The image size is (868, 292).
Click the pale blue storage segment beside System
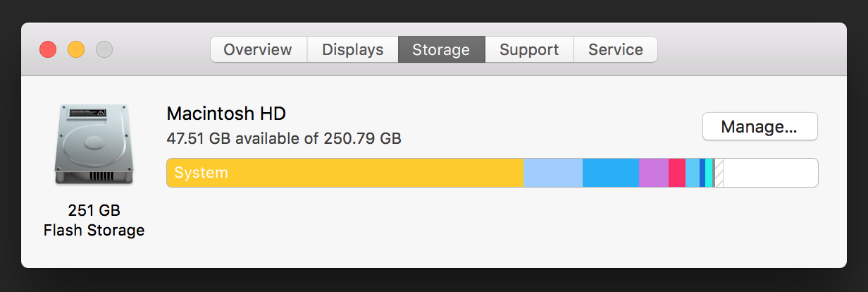553,173
